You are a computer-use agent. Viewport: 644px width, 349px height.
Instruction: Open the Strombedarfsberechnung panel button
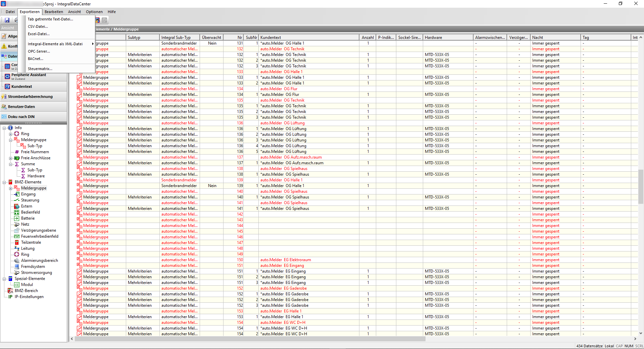click(x=34, y=97)
